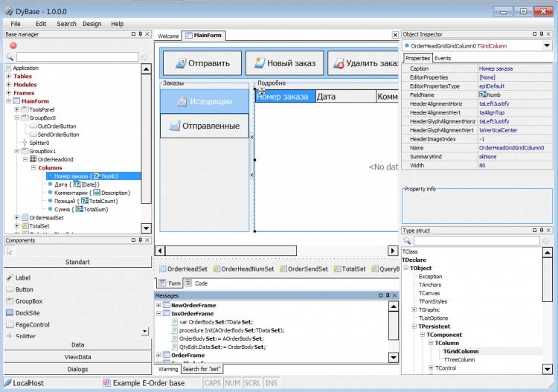Pick the GroupBox component
The height and width of the screenshot is (392, 558).
[x=25, y=301]
